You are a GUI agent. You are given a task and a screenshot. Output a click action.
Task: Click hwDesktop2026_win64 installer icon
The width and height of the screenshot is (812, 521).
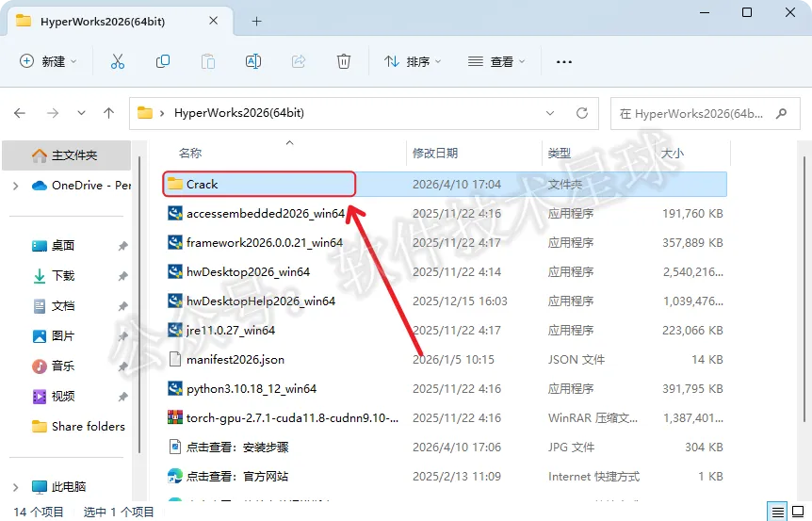[x=175, y=272]
